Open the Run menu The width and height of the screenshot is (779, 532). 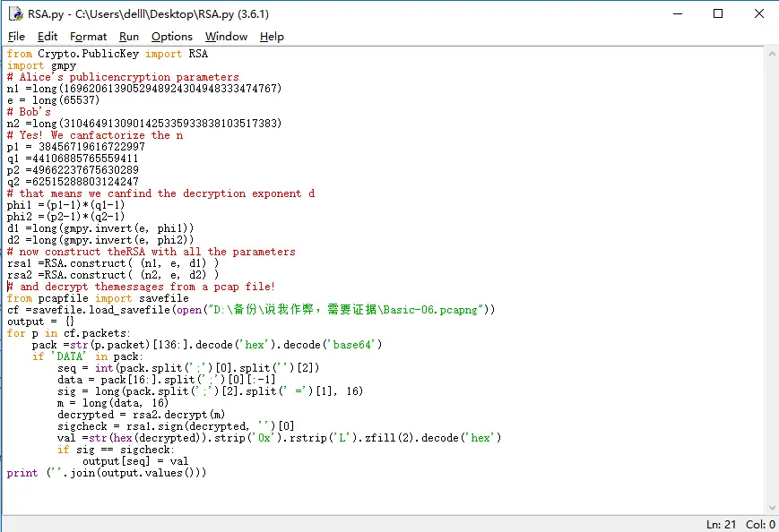[x=129, y=37]
